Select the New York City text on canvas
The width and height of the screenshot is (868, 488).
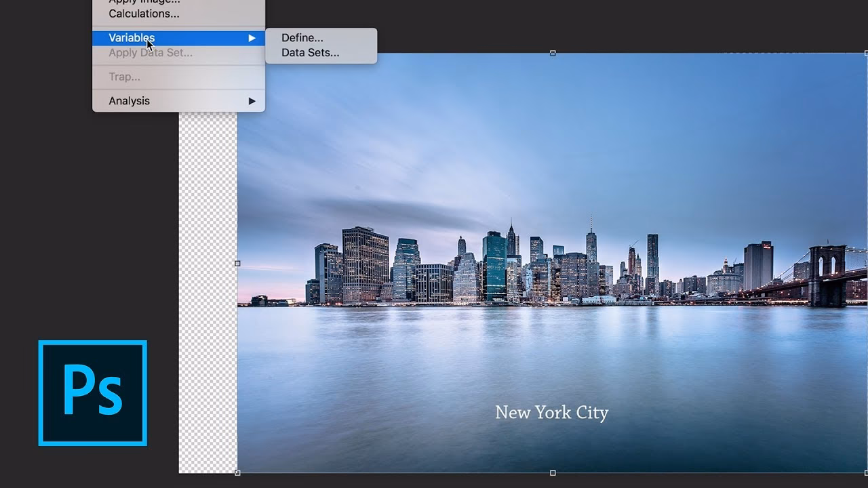coord(551,413)
